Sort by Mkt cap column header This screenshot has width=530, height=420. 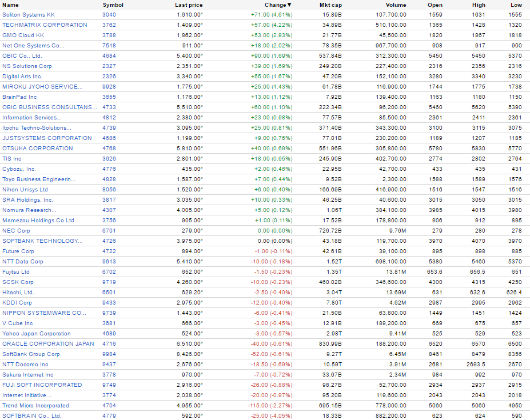click(x=330, y=5)
